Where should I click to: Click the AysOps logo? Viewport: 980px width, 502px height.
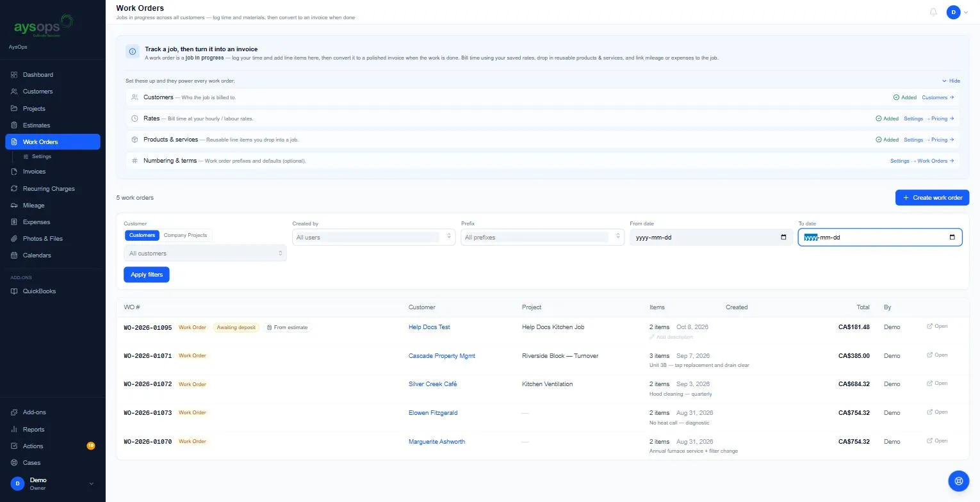44,26
